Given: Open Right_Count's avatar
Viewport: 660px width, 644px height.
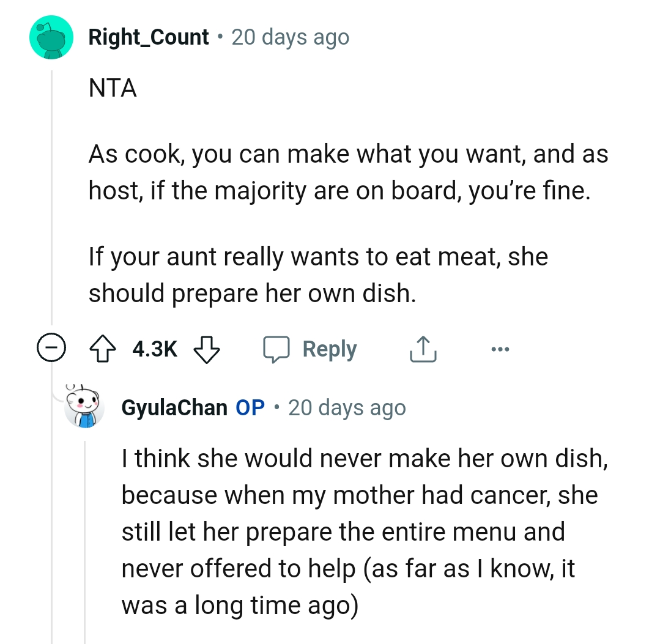Looking at the screenshot, I should (51, 37).
